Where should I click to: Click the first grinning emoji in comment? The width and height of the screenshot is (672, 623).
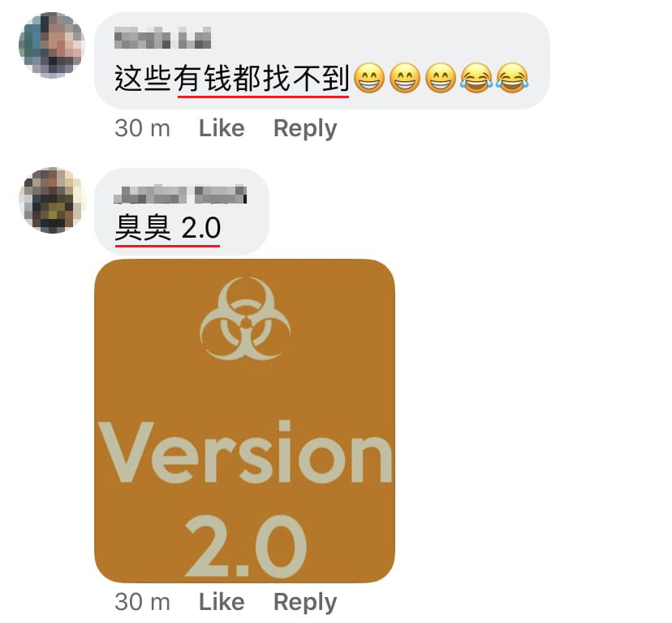(x=370, y=78)
